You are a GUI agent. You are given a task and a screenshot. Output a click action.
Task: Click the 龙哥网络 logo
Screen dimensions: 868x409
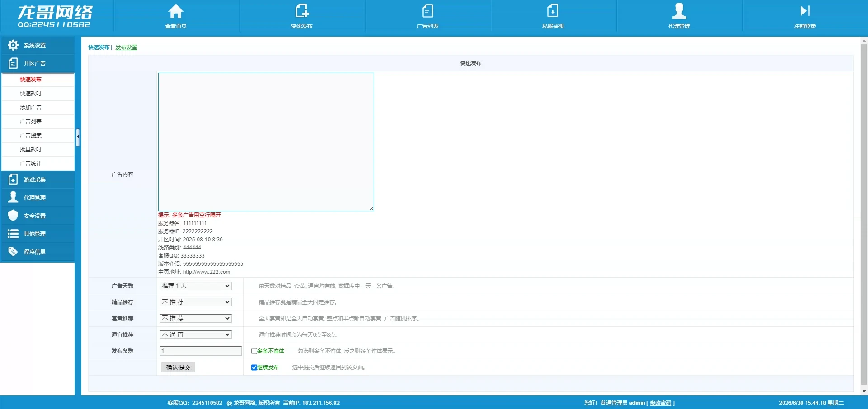point(55,16)
